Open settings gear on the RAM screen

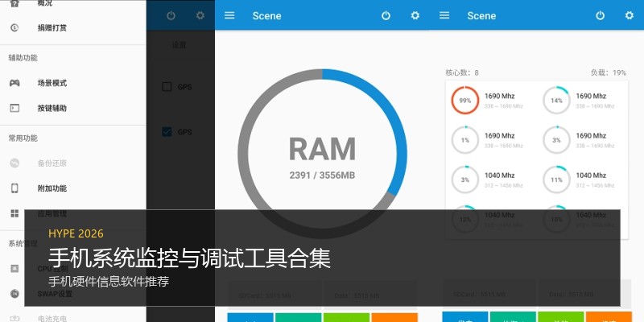click(x=415, y=15)
